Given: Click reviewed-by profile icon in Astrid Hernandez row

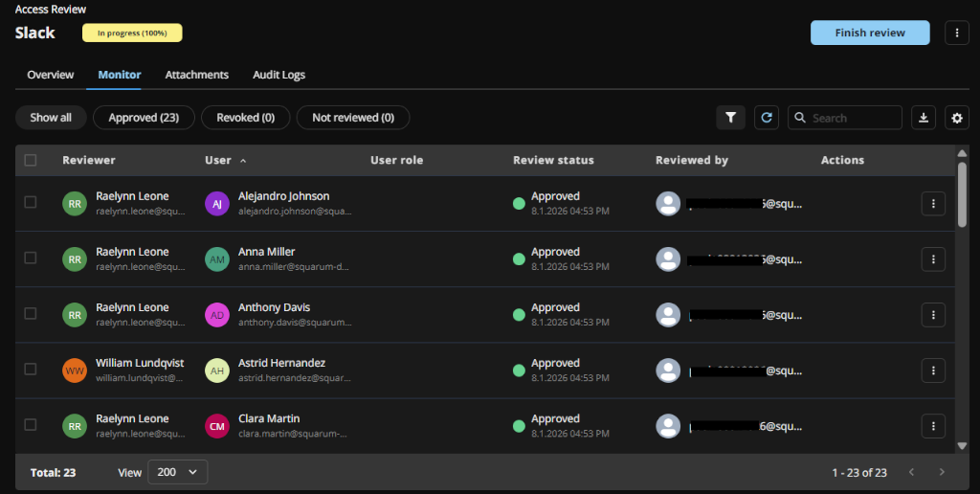Looking at the screenshot, I should (668, 370).
